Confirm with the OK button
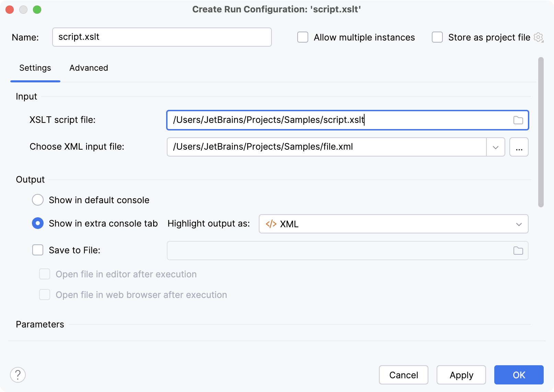The image size is (554, 392). (x=519, y=375)
